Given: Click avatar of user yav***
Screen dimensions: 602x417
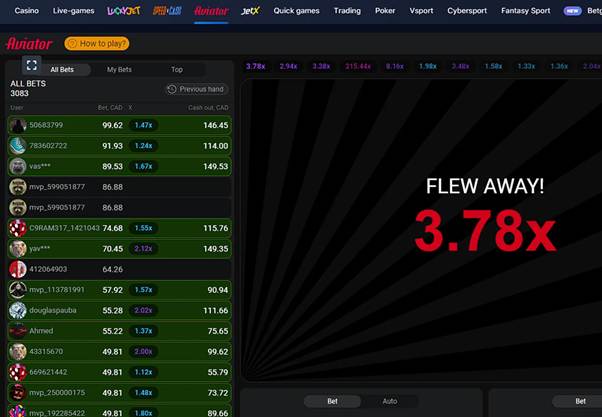Looking at the screenshot, I should point(18,249).
